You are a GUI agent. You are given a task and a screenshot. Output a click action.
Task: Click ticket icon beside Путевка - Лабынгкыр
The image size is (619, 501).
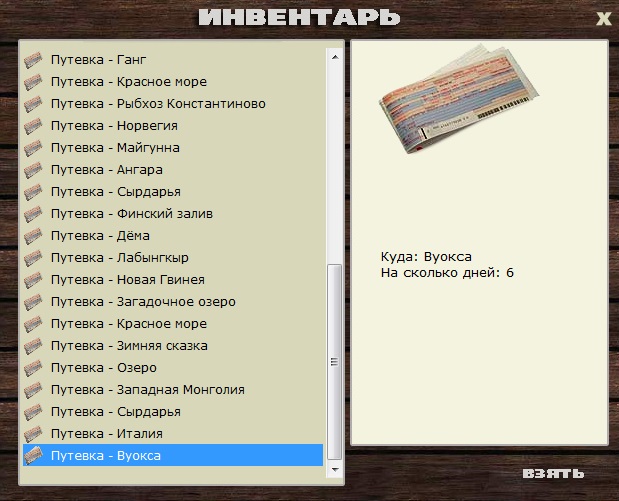pyautogui.click(x=33, y=258)
